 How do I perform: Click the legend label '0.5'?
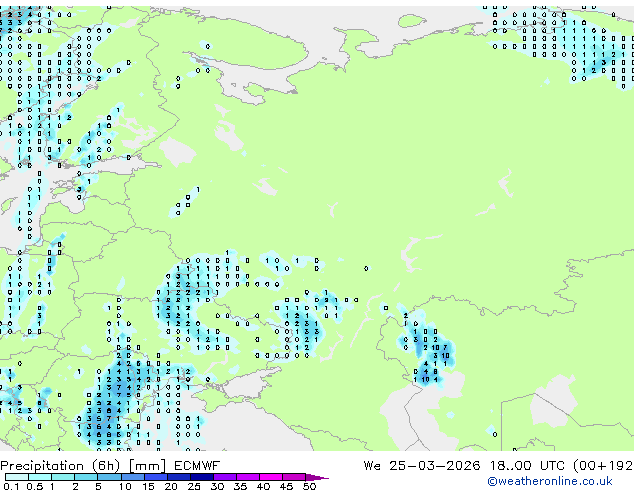click(x=35, y=486)
